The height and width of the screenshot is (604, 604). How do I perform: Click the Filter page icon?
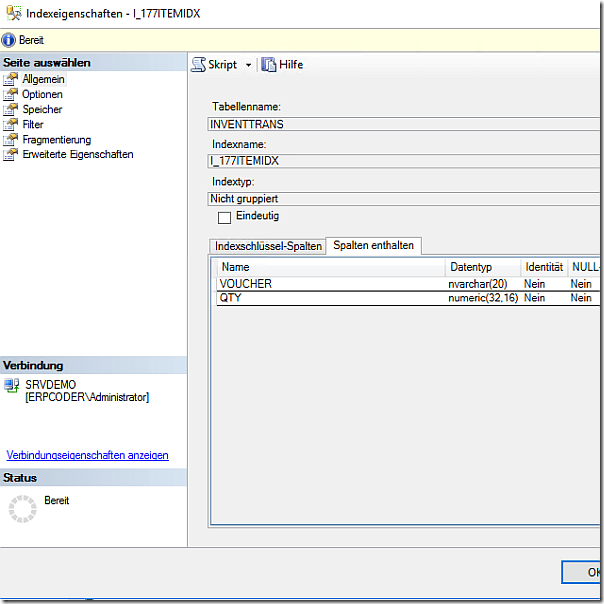tap(11, 124)
